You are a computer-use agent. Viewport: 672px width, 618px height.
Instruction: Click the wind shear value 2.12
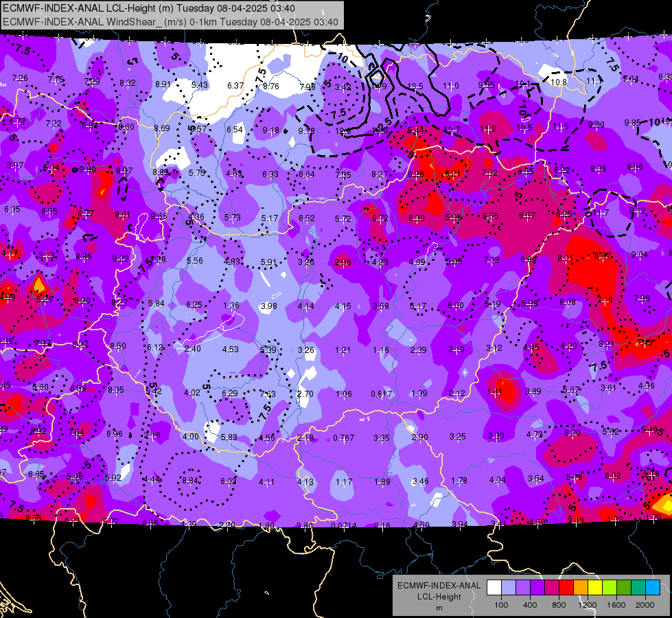pyautogui.click(x=457, y=393)
